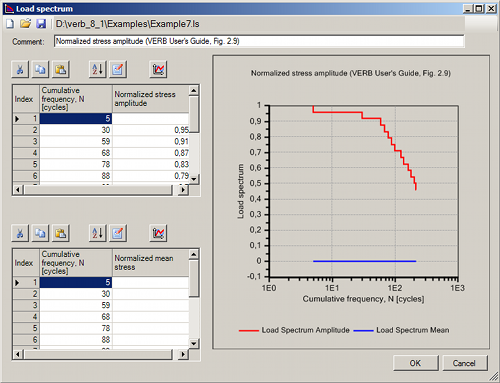Open a load spectrum file via folder icon
Screen dimensions: 500x383
pos(25,24)
